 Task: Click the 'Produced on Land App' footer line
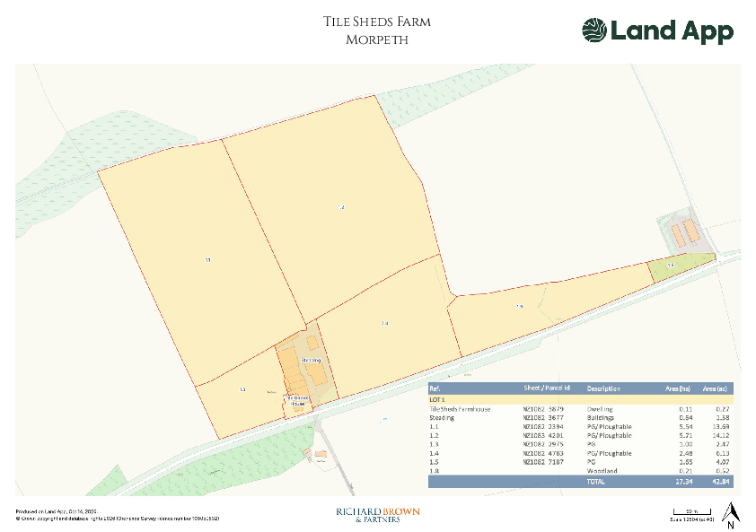coord(57,511)
